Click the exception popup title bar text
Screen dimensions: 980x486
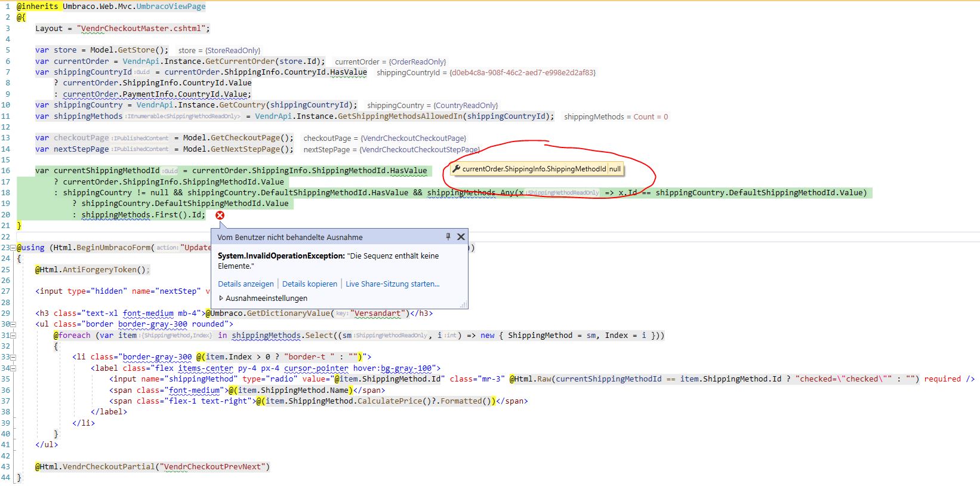tap(290, 237)
